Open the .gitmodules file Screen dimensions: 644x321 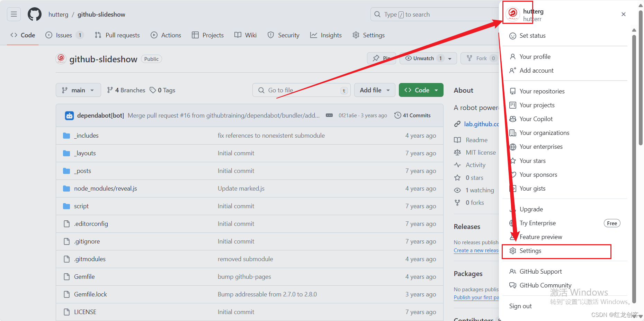click(x=90, y=259)
